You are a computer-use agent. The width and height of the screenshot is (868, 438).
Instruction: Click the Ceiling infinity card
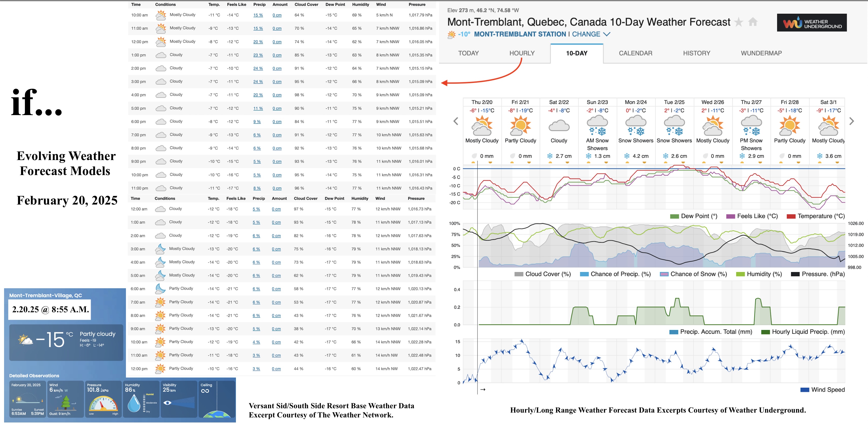point(217,399)
